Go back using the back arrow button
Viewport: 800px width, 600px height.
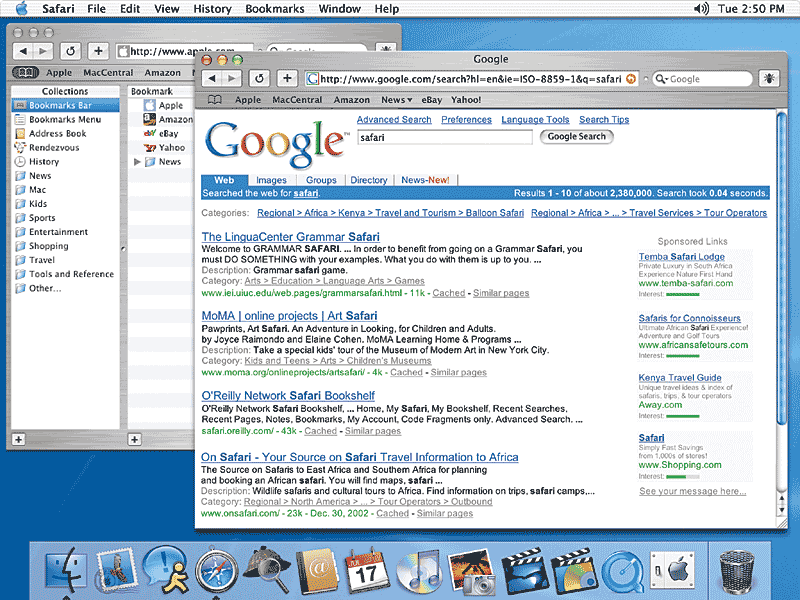tap(212, 78)
